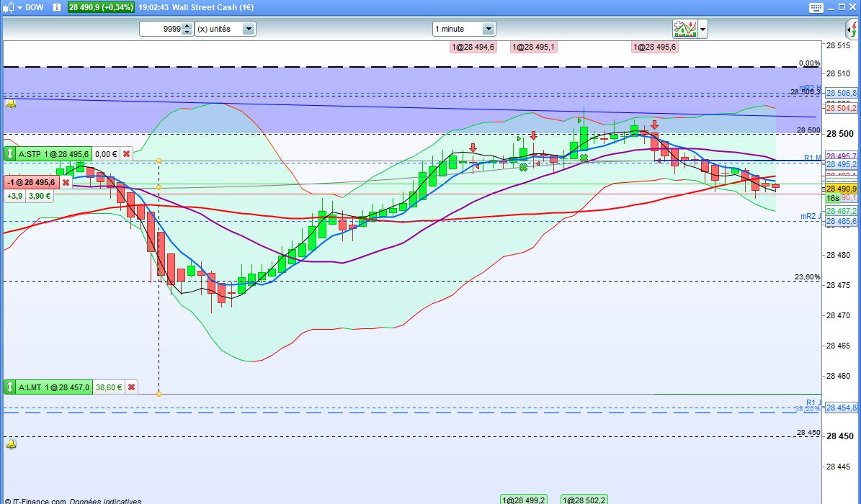Cancel the A:LMT limit order with red X
Image resolution: width=861 pixels, height=504 pixels.
pyautogui.click(x=131, y=387)
